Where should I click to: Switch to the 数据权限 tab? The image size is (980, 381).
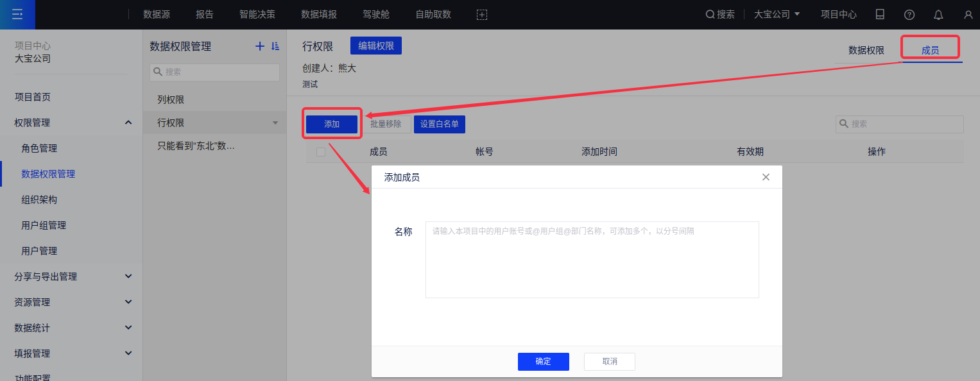[866, 50]
